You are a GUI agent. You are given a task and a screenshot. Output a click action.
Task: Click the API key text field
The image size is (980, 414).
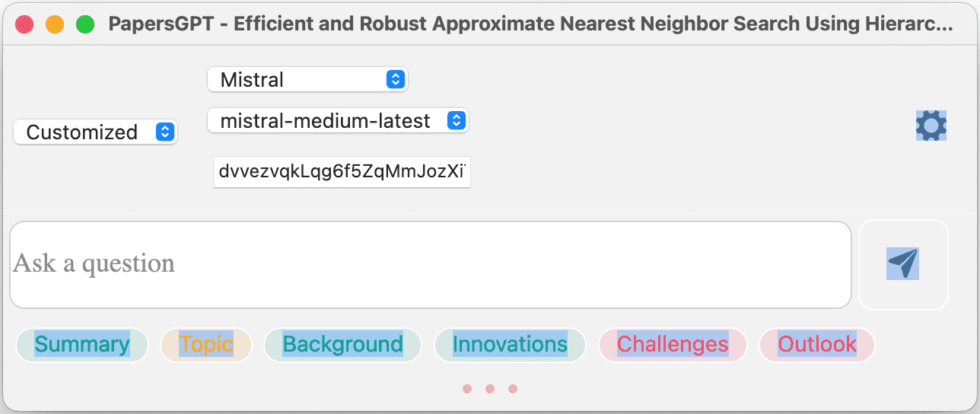pos(342,172)
